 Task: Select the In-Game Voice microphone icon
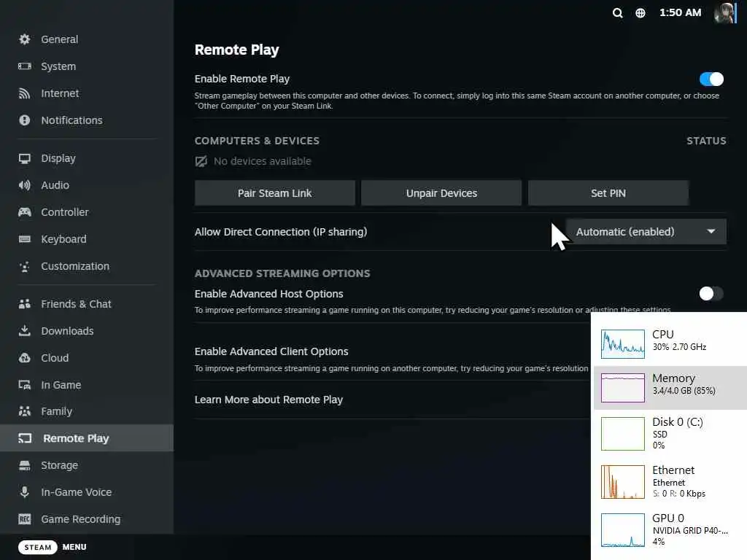point(24,492)
